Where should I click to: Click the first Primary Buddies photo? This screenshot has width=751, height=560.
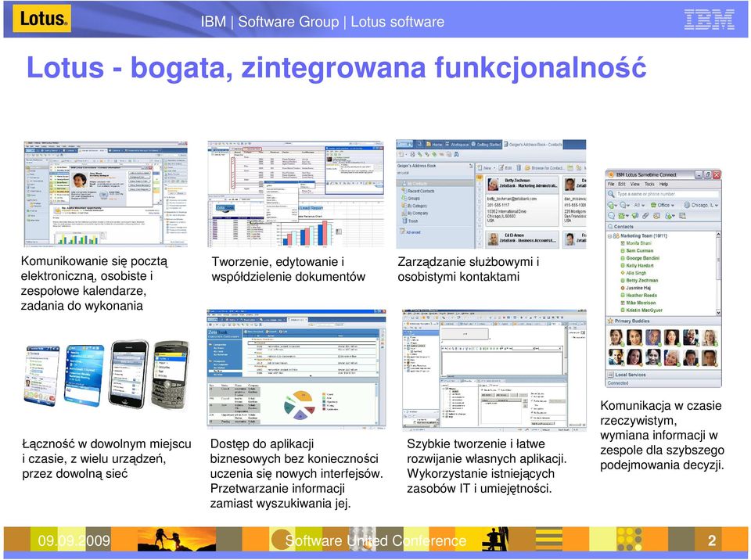click(616, 338)
